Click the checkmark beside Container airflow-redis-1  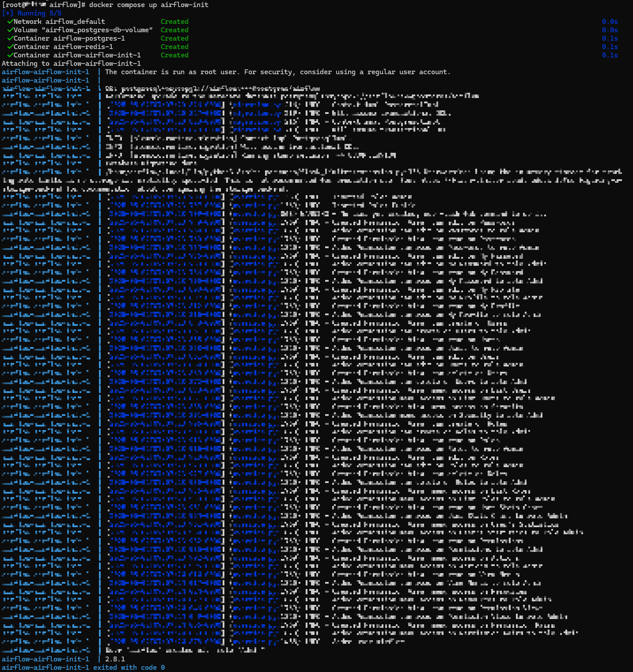[10, 46]
